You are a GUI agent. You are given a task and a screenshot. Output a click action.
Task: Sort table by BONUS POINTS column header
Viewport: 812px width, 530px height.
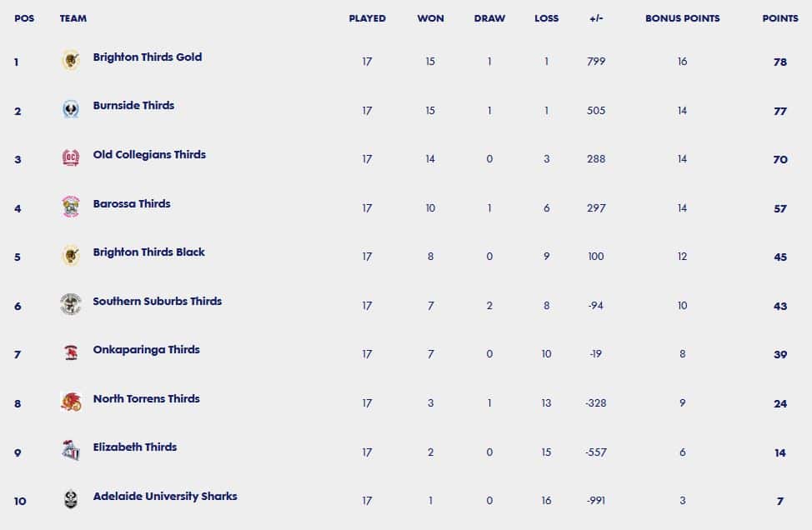point(683,18)
